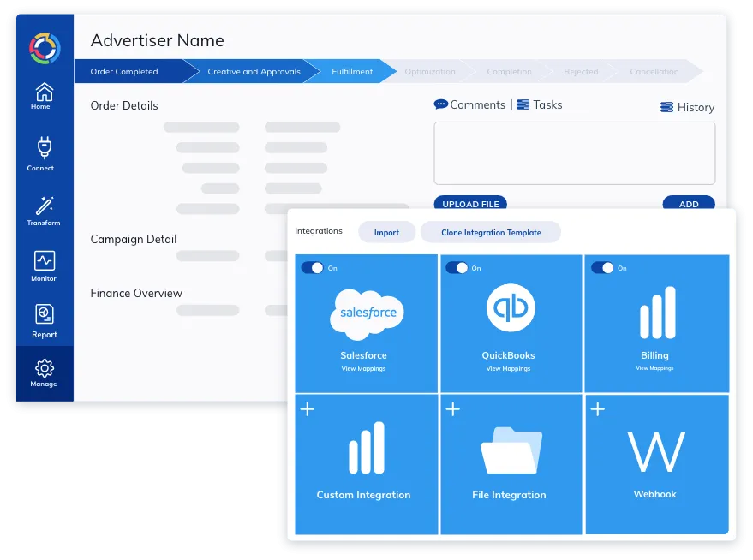
Task: Open the Home icon in sidebar
Action: point(43,92)
